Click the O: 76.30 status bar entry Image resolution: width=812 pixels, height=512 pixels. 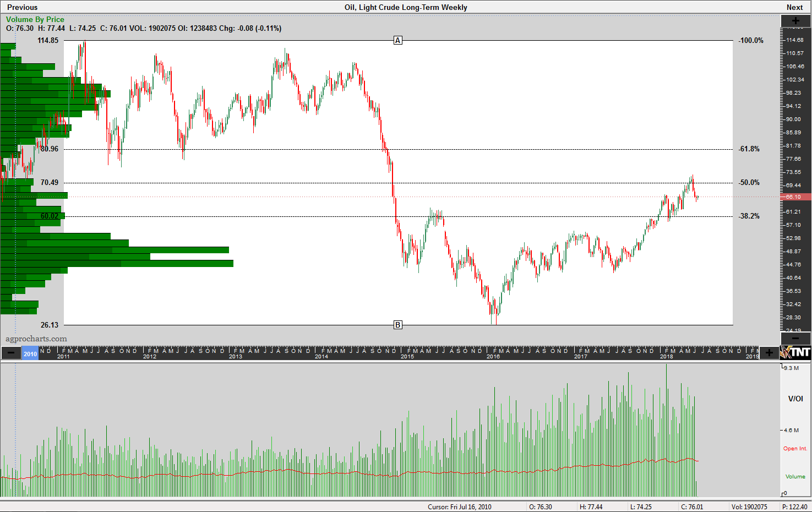(x=541, y=506)
